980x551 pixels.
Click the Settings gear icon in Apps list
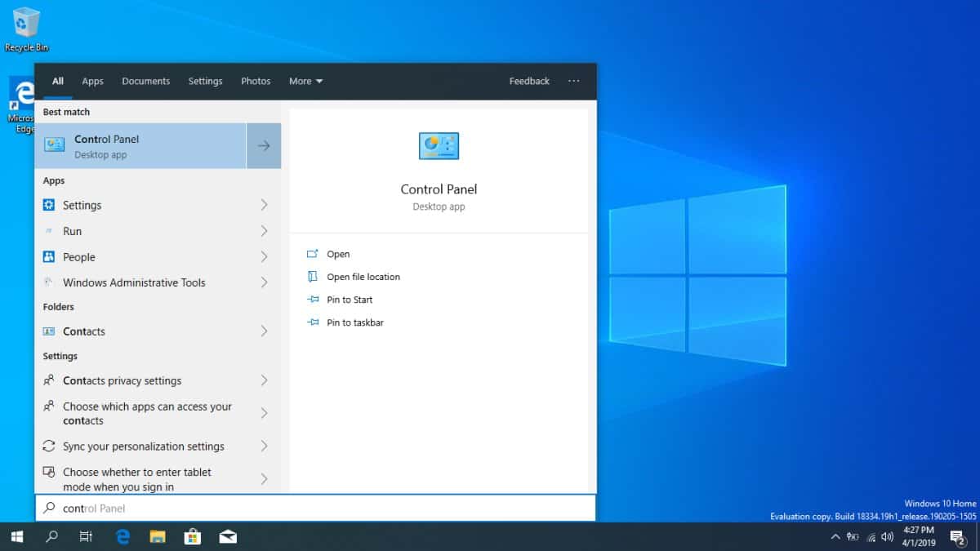click(x=49, y=205)
